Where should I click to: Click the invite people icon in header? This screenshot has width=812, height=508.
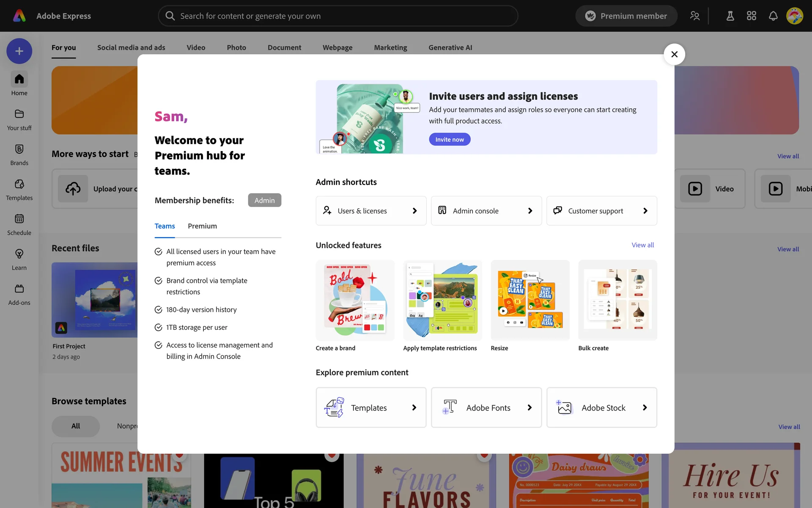[x=694, y=16]
